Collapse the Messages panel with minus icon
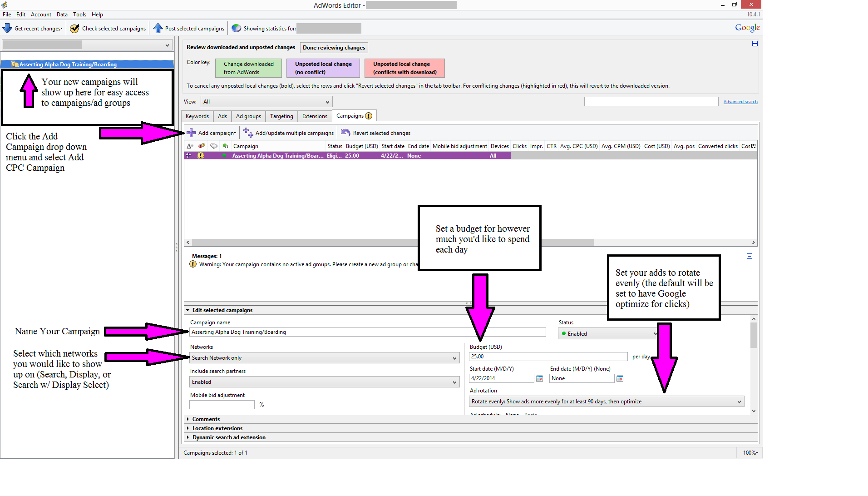The width and height of the screenshot is (868, 496). [x=750, y=256]
